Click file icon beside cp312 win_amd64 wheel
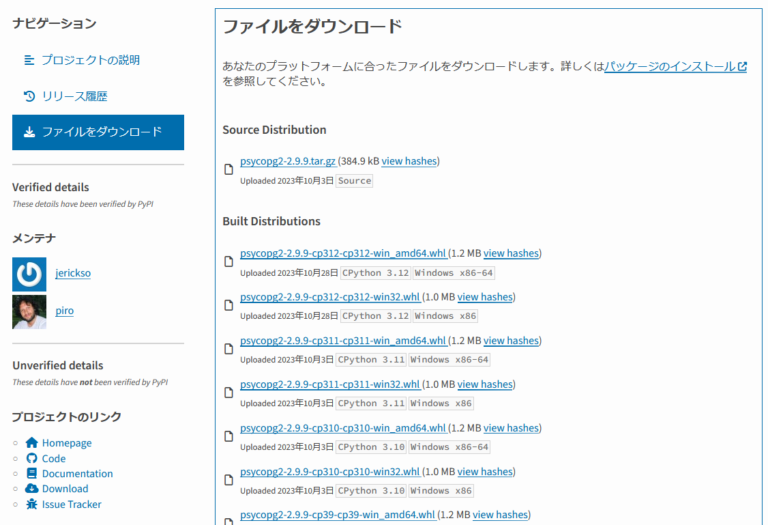The height and width of the screenshot is (525, 768). tap(229, 262)
